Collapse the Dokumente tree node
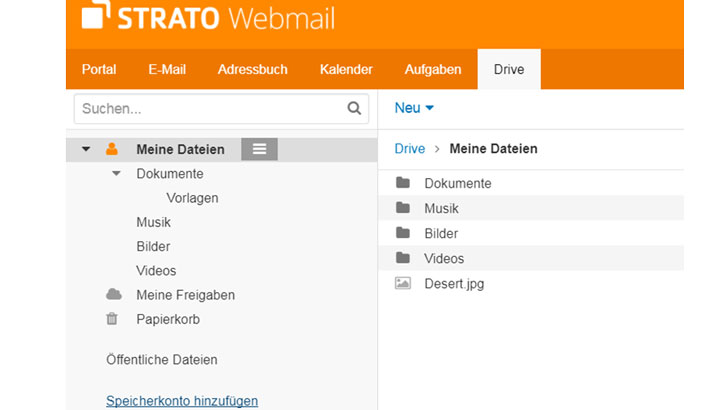728x410 pixels. pyautogui.click(x=116, y=173)
